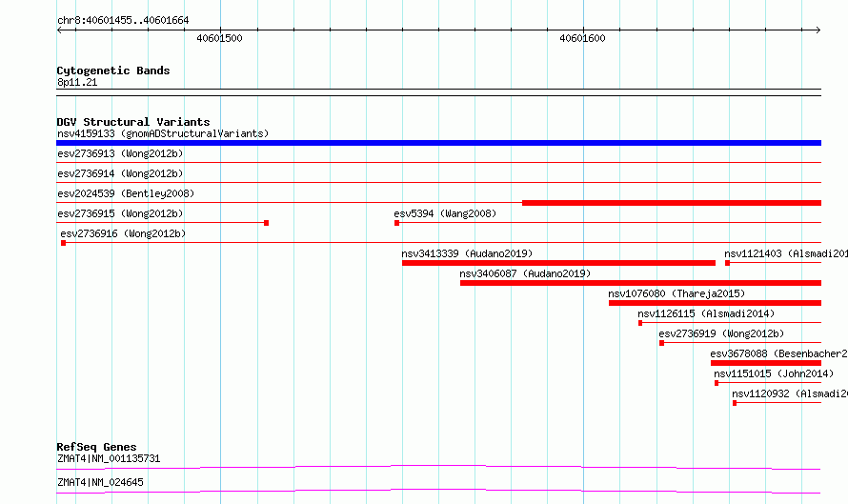Click the chr8:40601455..40601664 position label
The height and width of the screenshot is (504, 848).
pyautogui.click(x=123, y=21)
